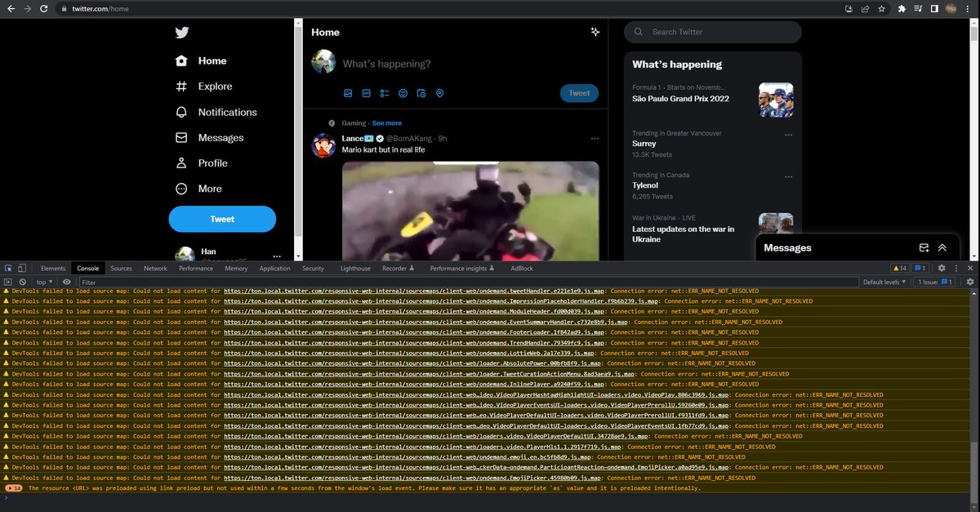Add media image to tweet
This screenshot has width=980, height=512.
click(348, 93)
